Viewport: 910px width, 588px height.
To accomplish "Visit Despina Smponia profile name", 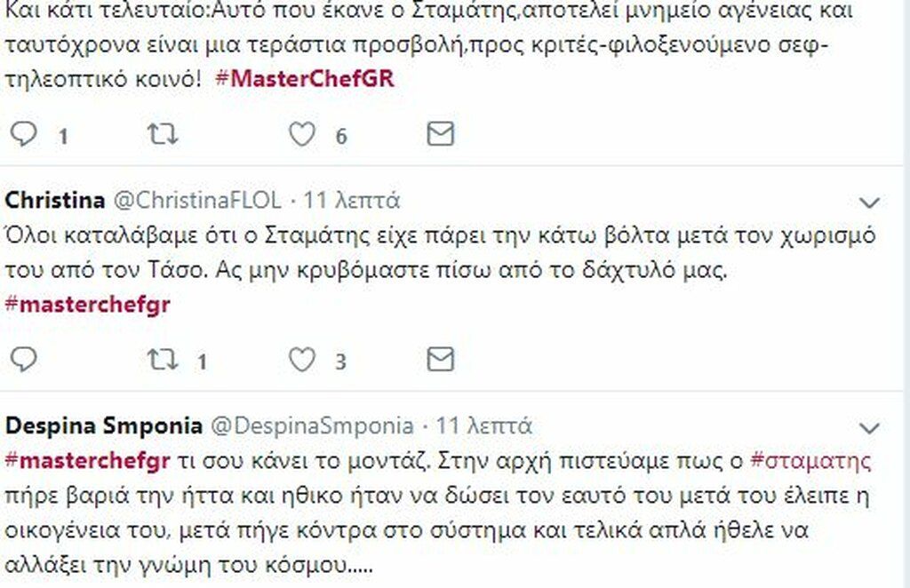I will click(x=104, y=426).
